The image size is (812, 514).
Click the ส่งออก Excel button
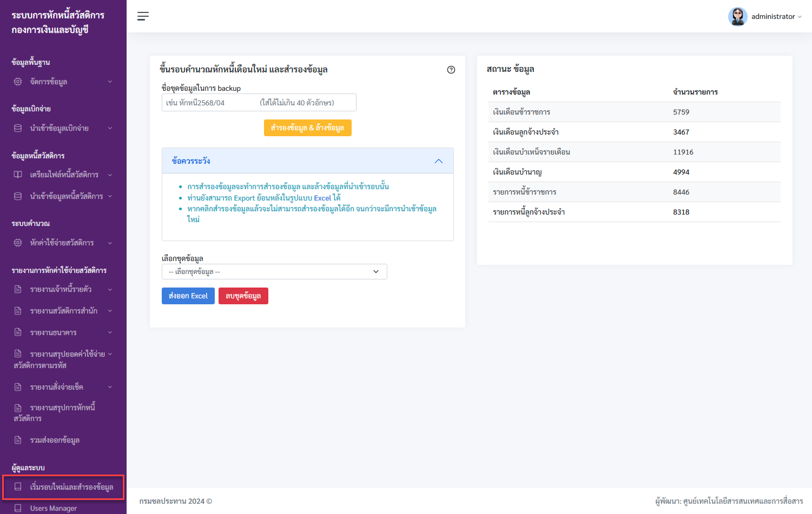pyautogui.click(x=188, y=296)
